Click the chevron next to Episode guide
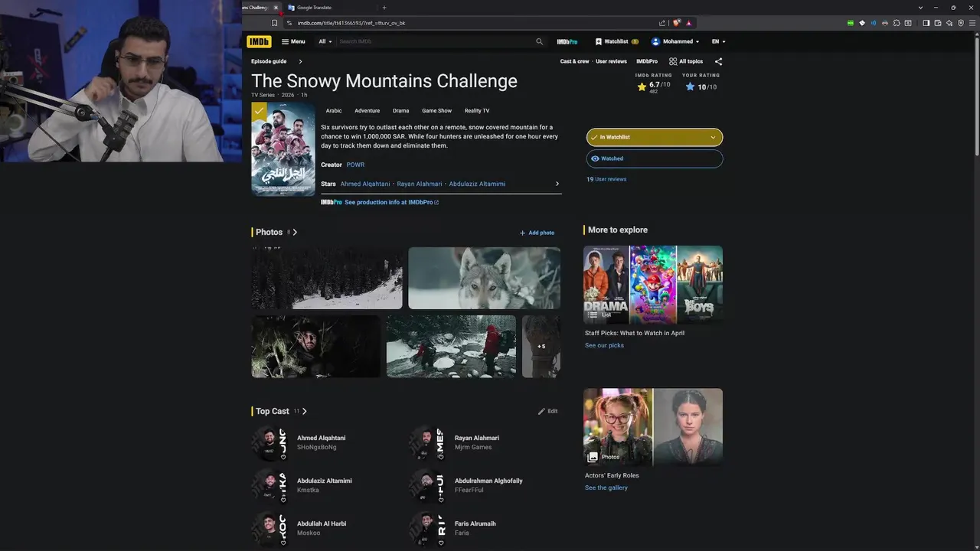The width and height of the screenshot is (980, 551). [x=300, y=61]
